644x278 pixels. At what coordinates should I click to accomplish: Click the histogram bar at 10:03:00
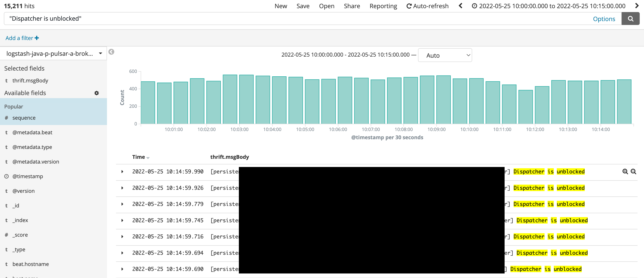pyautogui.click(x=246, y=100)
